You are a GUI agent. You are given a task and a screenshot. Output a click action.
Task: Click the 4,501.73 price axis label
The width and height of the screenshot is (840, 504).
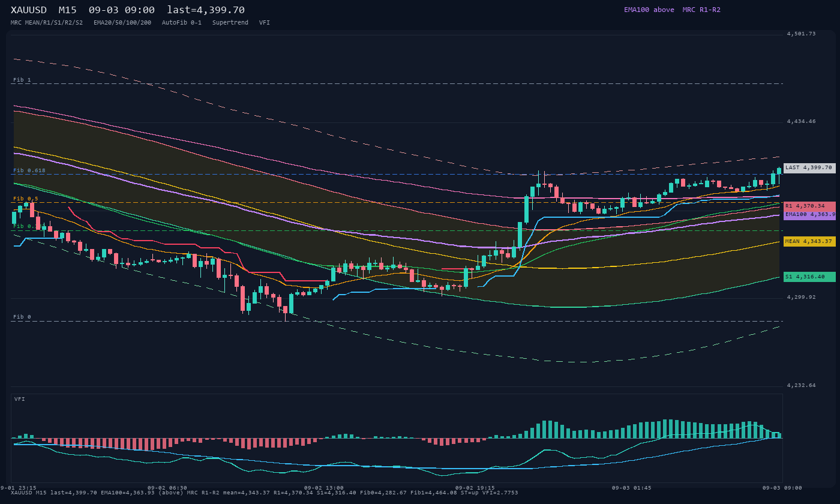point(801,34)
